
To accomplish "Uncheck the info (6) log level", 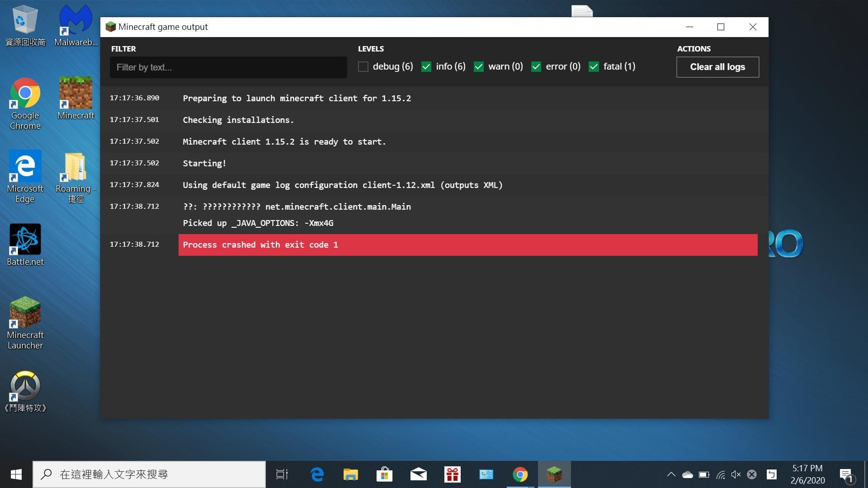I will (426, 67).
